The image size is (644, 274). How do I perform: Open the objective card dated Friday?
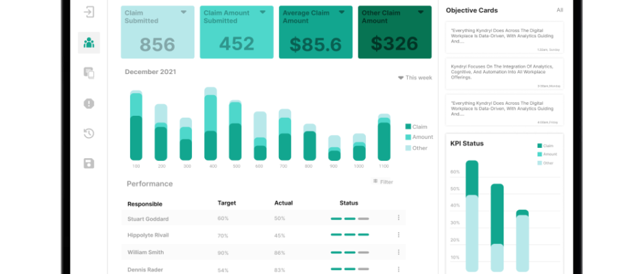(x=505, y=110)
